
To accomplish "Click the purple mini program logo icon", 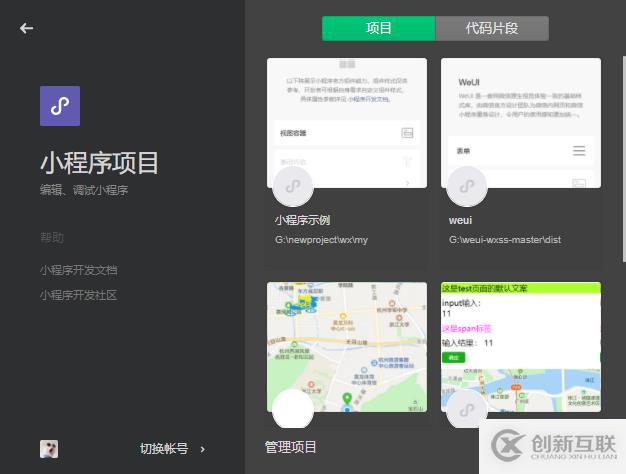I will pyautogui.click(x=59, y=106).
